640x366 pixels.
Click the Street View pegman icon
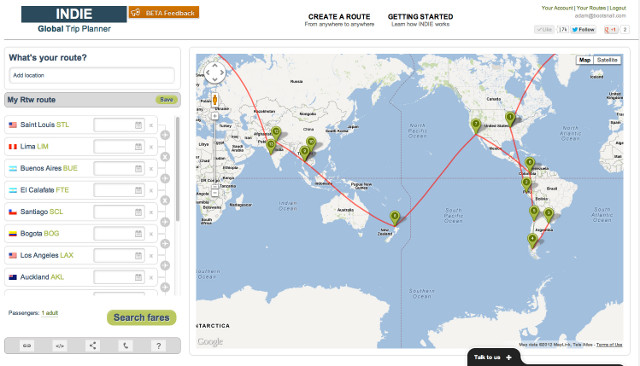215,100
